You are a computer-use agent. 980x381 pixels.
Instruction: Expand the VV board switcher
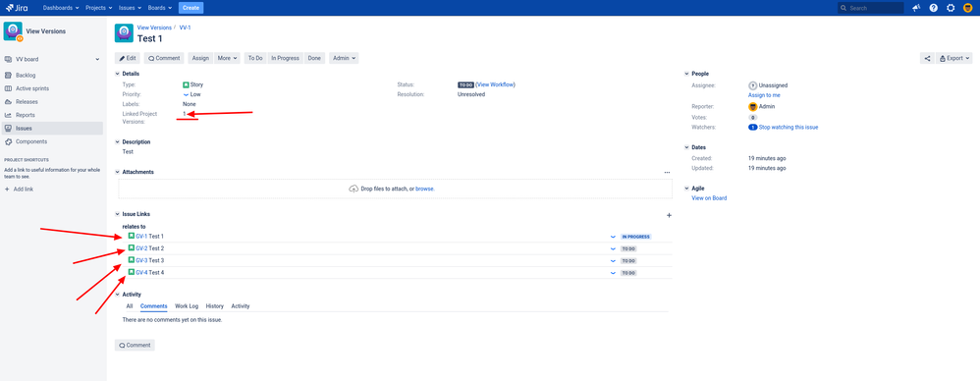(97, 59)
